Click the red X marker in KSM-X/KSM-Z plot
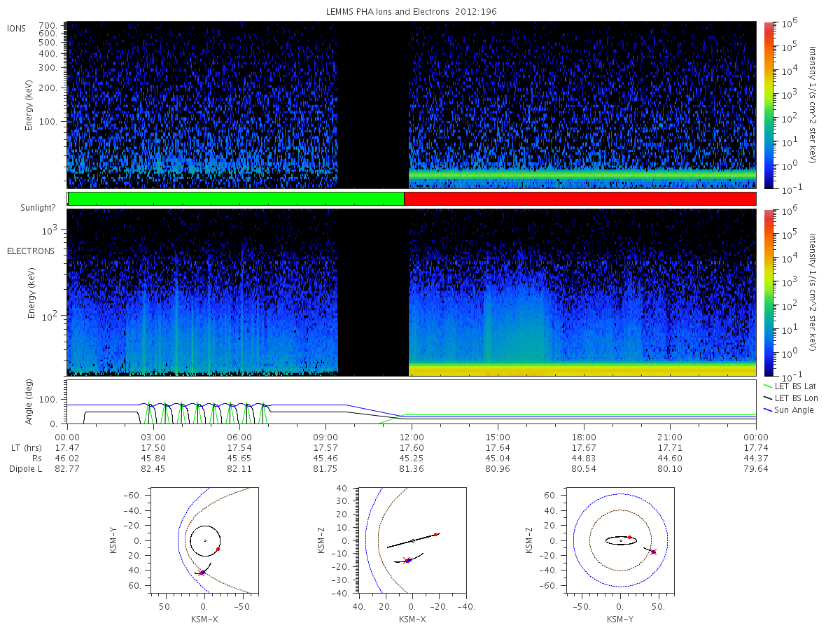This screenshot has height=630, width=840. click(x=406, y=560)
